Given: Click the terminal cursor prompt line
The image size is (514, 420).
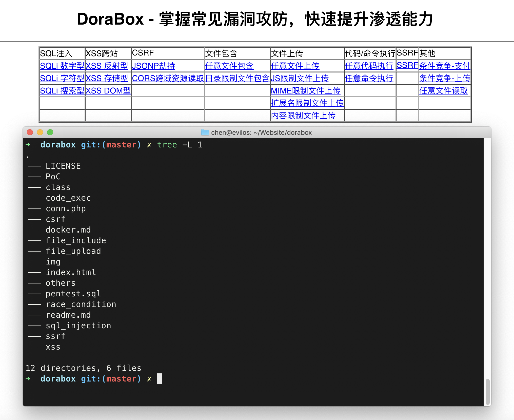Looking at the screenshot, I should coord(159,379).
